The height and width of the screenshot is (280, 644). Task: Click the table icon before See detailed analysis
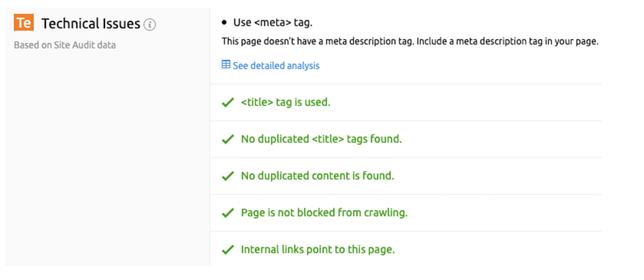tap(226, 64)
